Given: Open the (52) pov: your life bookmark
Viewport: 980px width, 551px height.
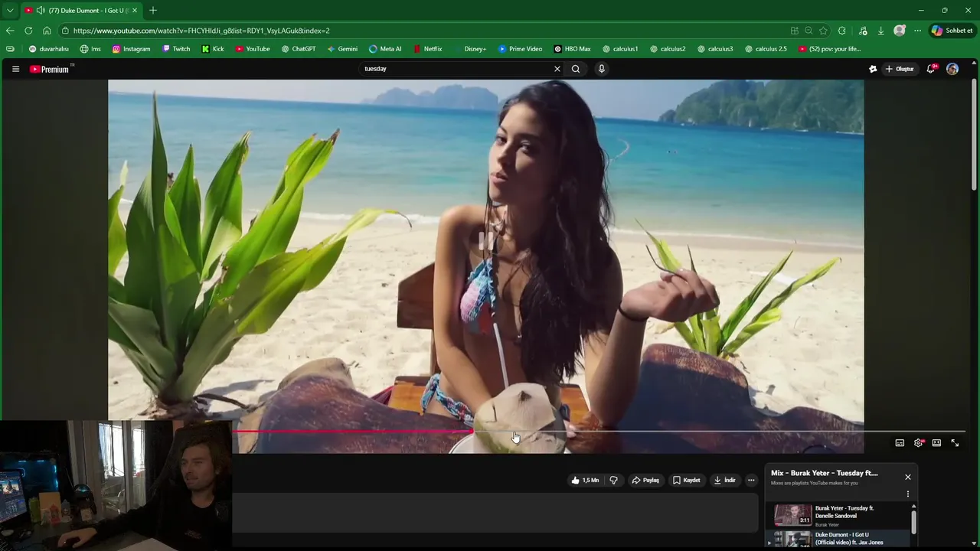Looking at the screenshot, I should [829, 49].
